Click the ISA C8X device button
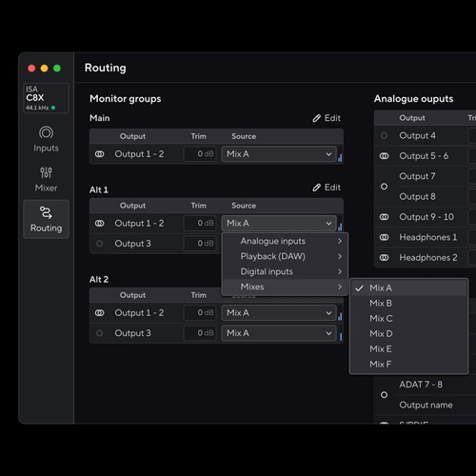 tap(46, 98)
